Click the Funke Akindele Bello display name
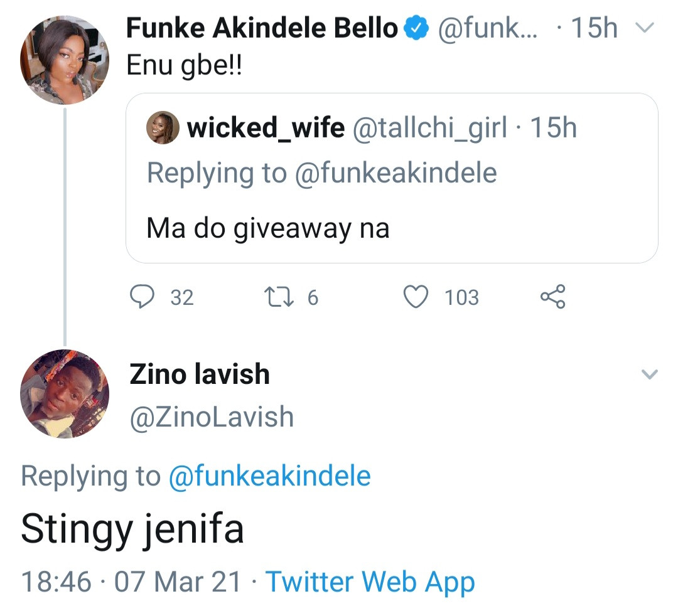The height and width of the screenshot is (616, 678). tap(262, 28)
